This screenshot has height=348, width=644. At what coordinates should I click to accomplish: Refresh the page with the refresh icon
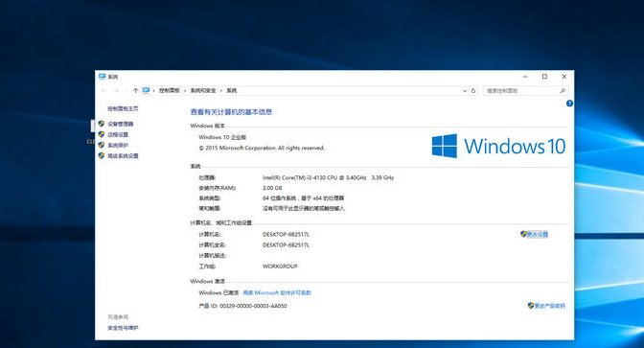[x=473, y=91]
